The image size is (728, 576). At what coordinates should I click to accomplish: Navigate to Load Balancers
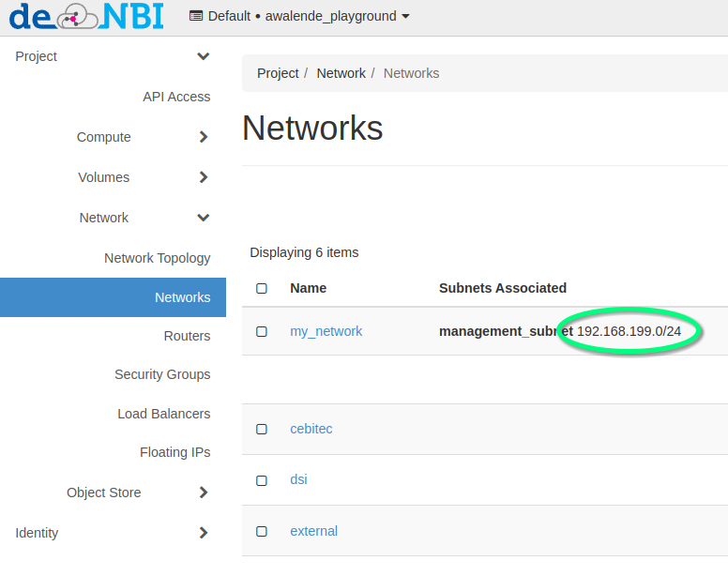163,414
